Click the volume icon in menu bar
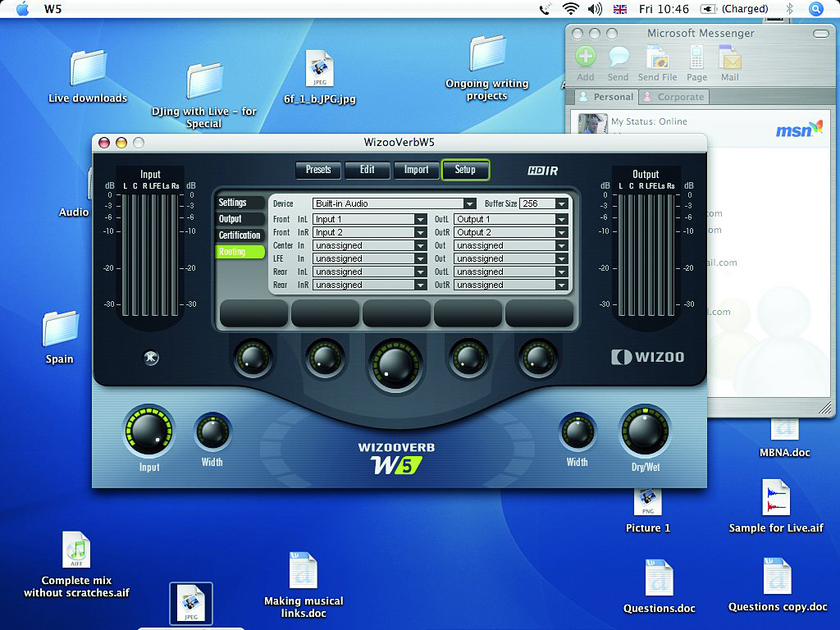The image size is (840, 630). tap(596, 9)
